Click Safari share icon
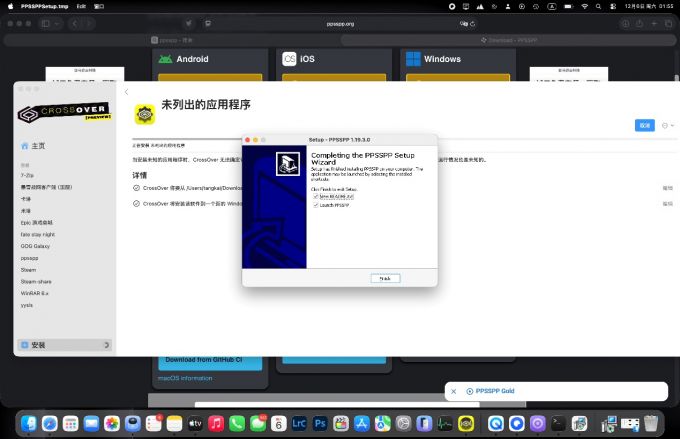This screenshot has width=680, height=439. 639,24
